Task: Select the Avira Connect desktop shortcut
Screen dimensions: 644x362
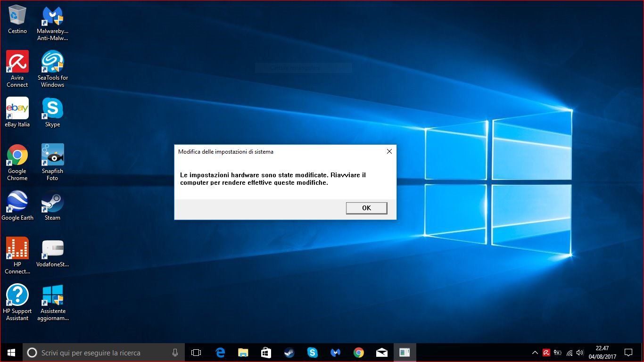Action: [x=17, y=69]
